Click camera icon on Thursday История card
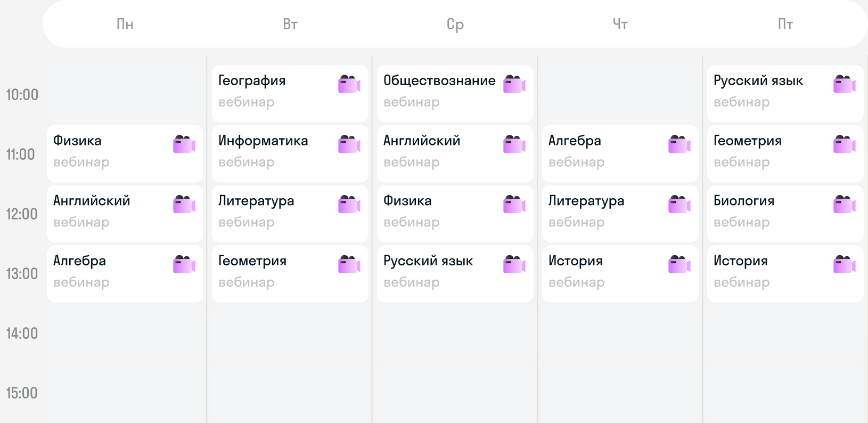Screen dimensions: 868x423 click(x=679, y=265)
